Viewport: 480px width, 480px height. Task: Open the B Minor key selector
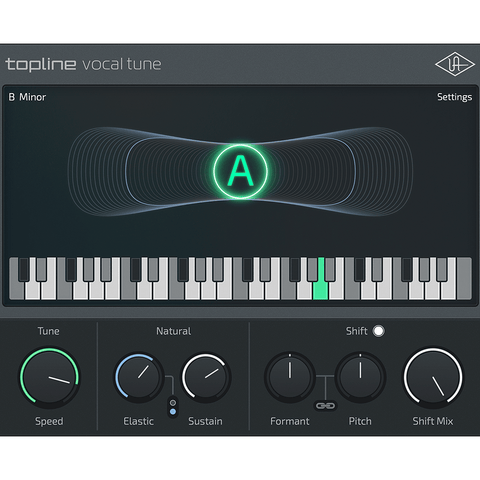click(27, 97)
